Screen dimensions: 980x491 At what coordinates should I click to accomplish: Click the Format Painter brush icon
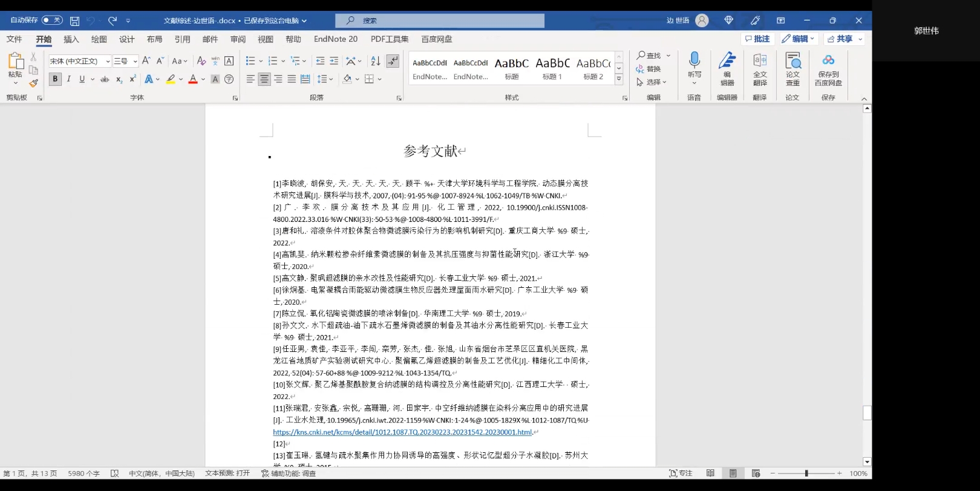coord(33,83)
